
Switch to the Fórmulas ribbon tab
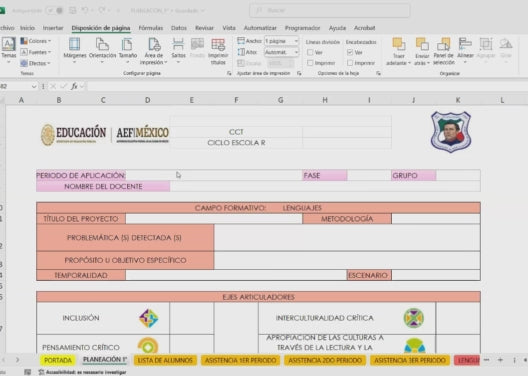tap(151, 28)
